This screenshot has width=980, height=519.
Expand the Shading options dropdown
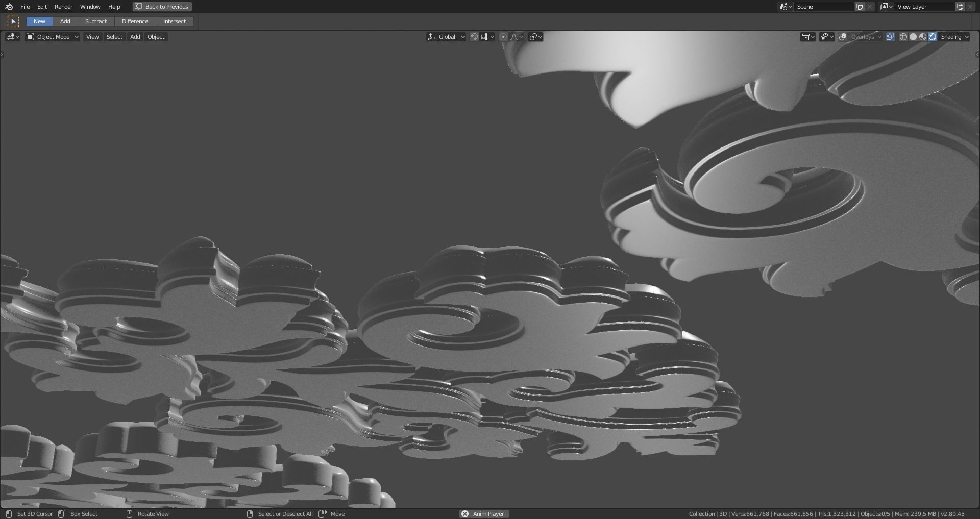tap(954, 37)
